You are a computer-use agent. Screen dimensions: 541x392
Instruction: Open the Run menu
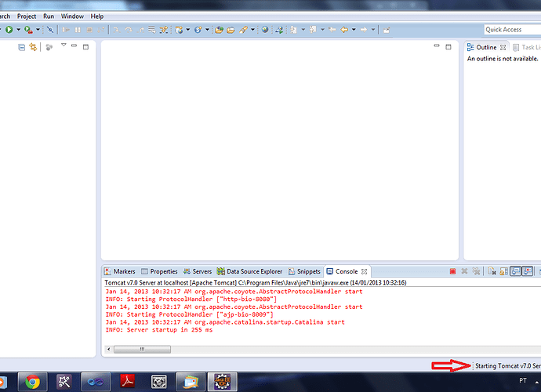point(49,16)
